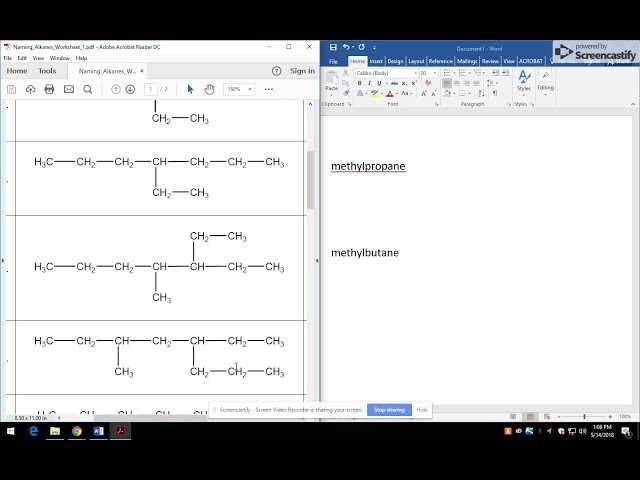This screenshot has width=640, height=480.
Task: Save the file with Acrobat toolbar disk icon
Action: point(11,89)
